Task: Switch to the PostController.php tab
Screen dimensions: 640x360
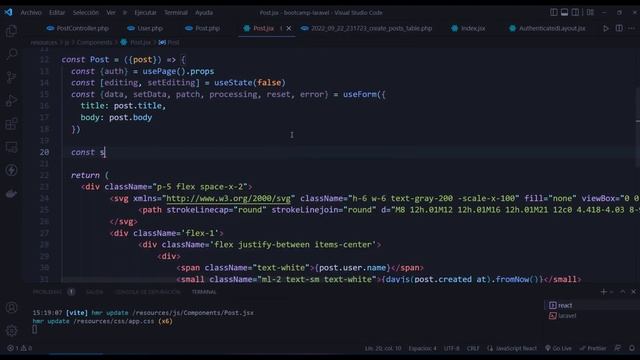Action: [78, 28]
